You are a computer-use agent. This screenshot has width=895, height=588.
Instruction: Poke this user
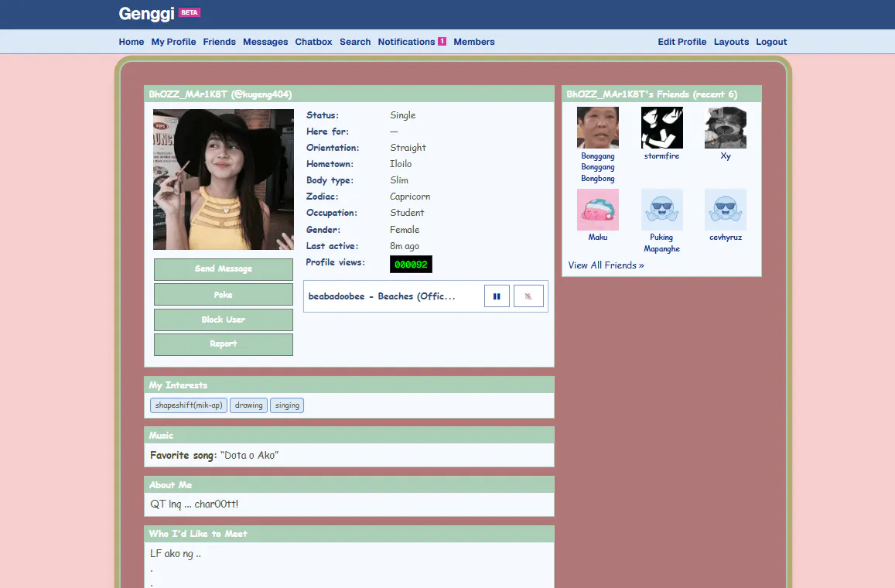click(224, 295)
